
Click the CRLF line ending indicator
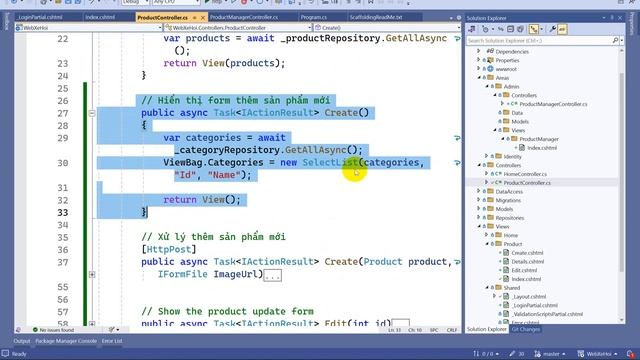click(451, 330)
